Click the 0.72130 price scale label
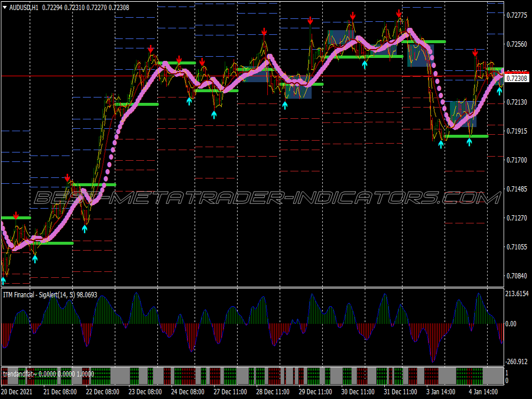The height and width of the screenshot is (399, 532). 517,102
